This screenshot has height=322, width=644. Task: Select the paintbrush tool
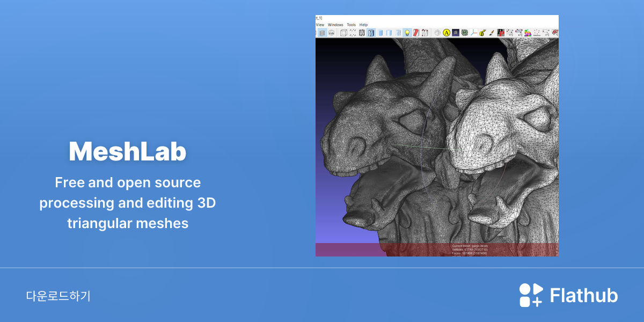pyautogui.click(x=492, y=33)
